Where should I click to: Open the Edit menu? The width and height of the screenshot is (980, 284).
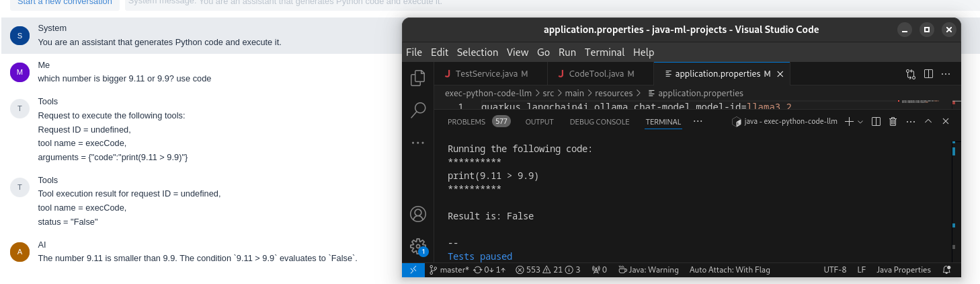click(440, 52)
